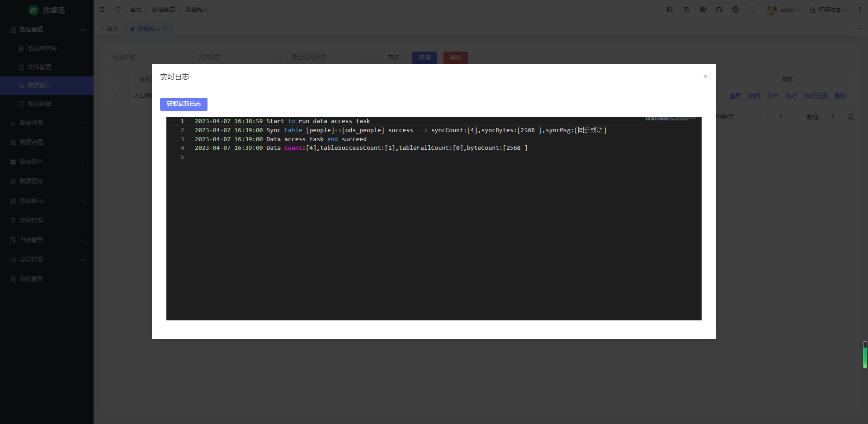
Task: Expand 数据开发 sidebar menu
Action: click(47, 123)
